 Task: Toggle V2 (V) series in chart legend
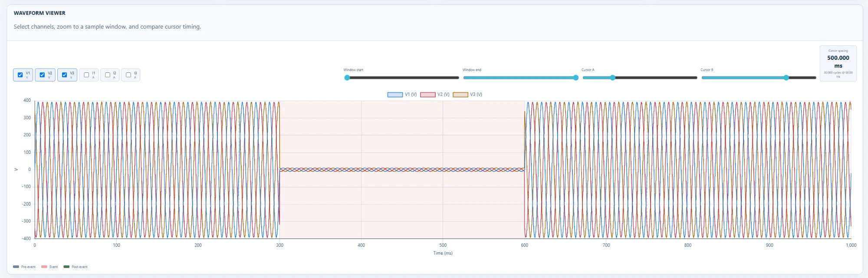(434, 95)
